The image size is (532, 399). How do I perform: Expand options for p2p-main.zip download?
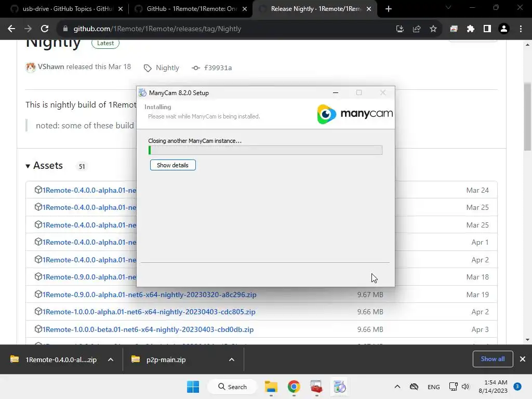click(232, 360)
